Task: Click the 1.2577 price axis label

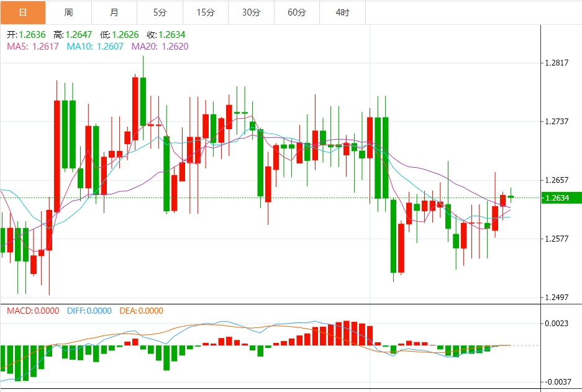Action: point(557,239)
